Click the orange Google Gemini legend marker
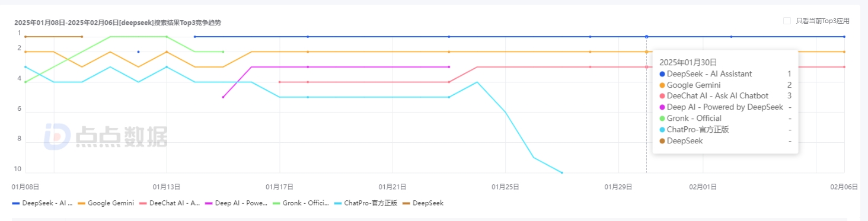 [x=82, y=203]
